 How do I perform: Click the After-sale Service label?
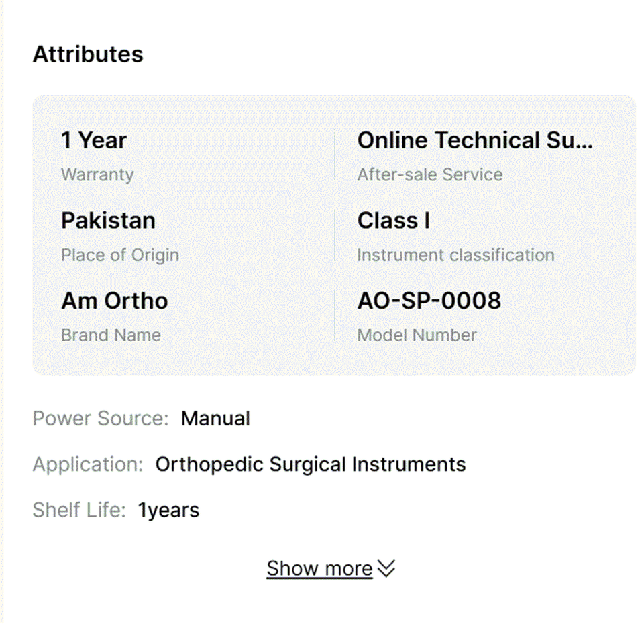pyautogui.click(x=429, y=174)
